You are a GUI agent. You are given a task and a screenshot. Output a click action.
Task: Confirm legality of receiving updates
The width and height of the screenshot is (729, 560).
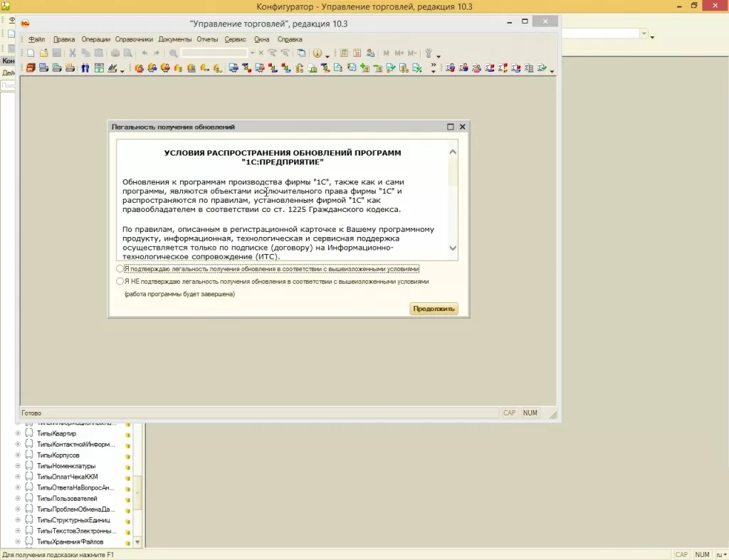click(x=120, y=269)
